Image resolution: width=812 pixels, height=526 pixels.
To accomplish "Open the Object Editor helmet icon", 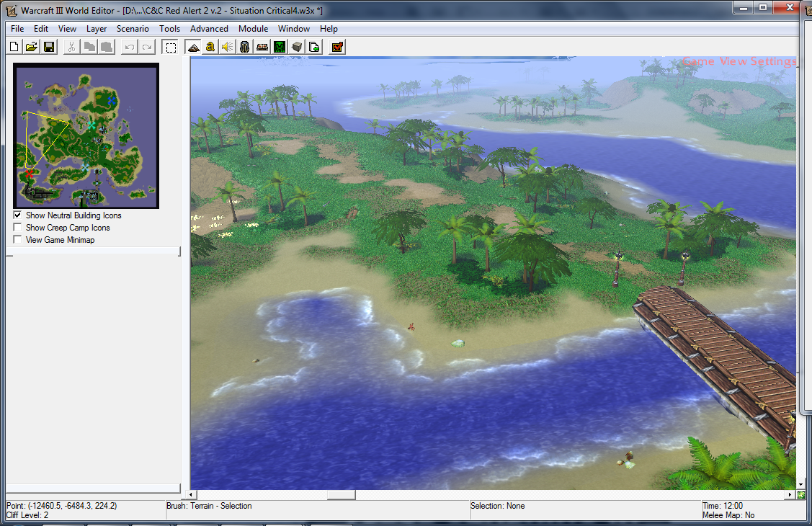I will click(x=244, y=47).
